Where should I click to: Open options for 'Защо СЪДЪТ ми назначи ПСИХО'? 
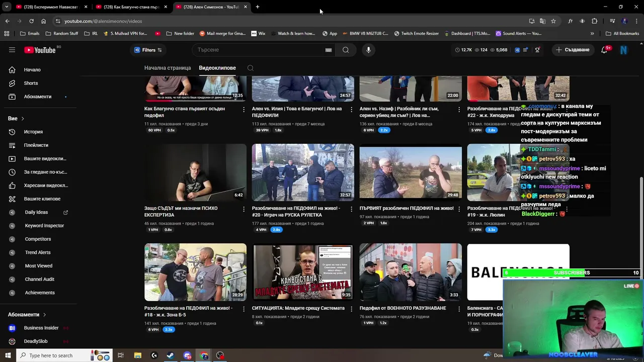click(x=244, y=209)
